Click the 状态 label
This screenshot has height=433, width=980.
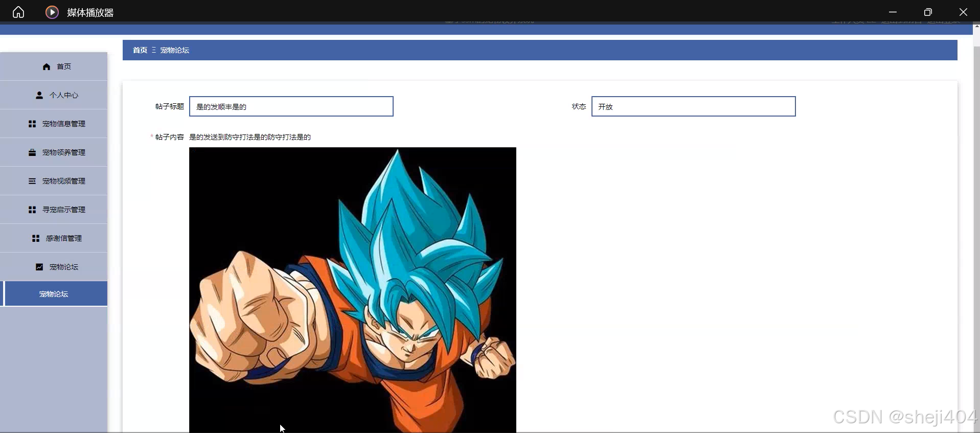coord(579,106)
